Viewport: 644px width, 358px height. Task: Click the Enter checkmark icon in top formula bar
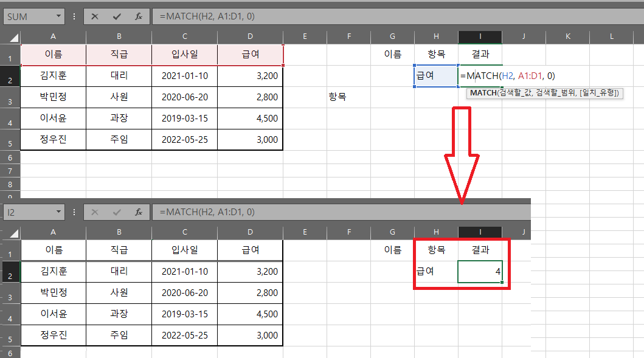tap(117, 17)
